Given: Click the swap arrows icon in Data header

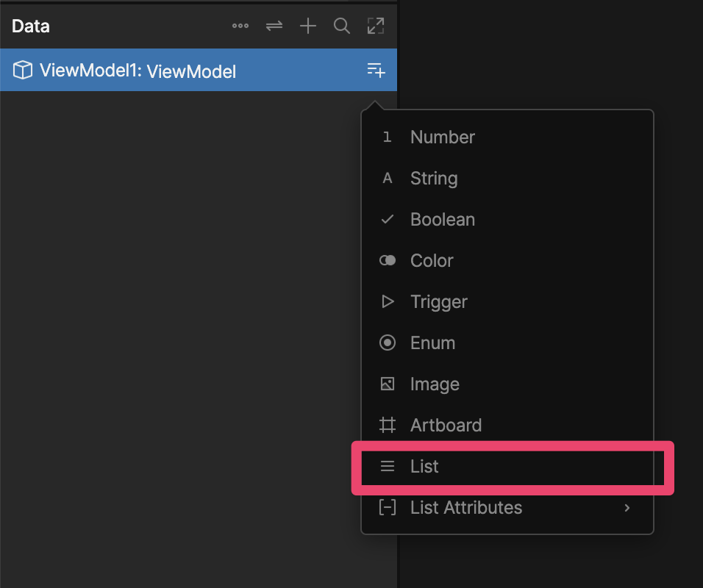Looking at the screenshot, I should point(274,26).
